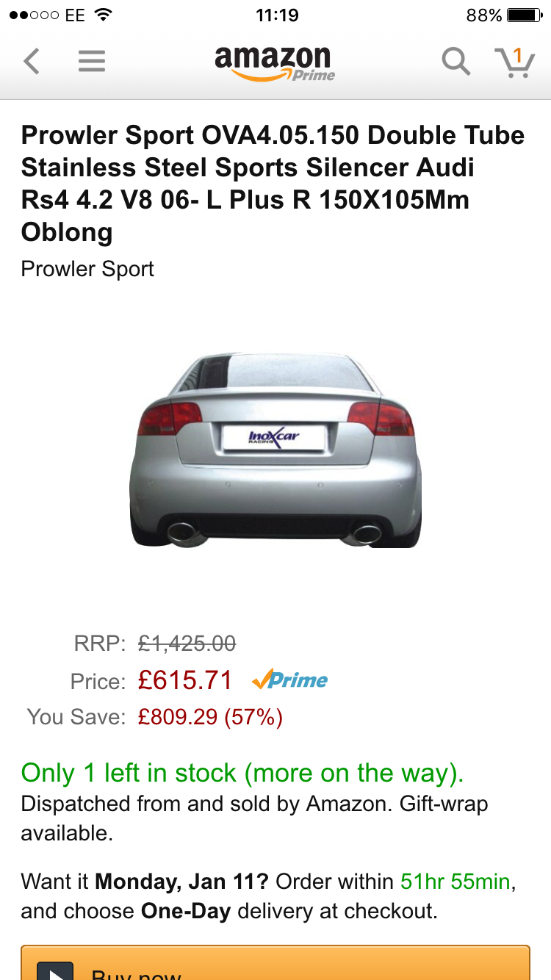Tap the Wi-Fi status icon
This screenshot has height=980, width=551.
pos(104,15)
